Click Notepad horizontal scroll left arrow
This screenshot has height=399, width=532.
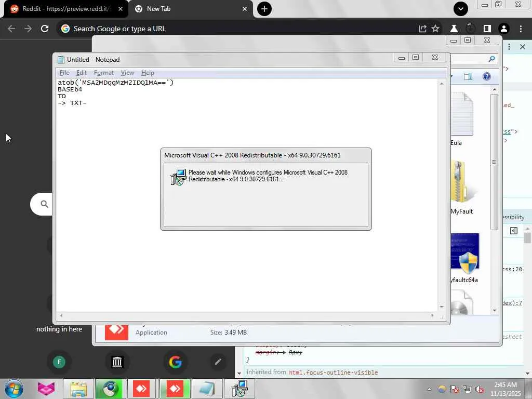[61, 315]
